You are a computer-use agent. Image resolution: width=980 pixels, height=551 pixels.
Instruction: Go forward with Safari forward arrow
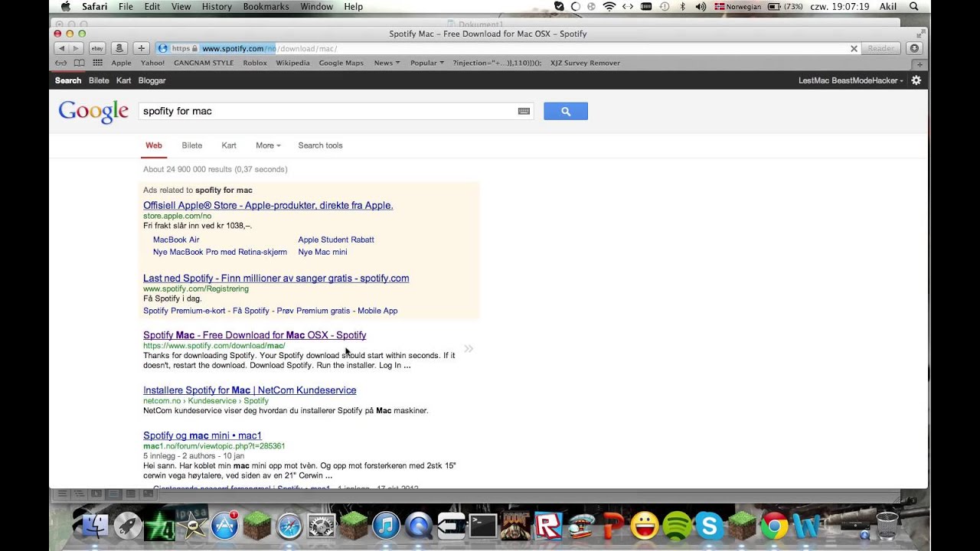pyautogui.click(x=76, y=48)
